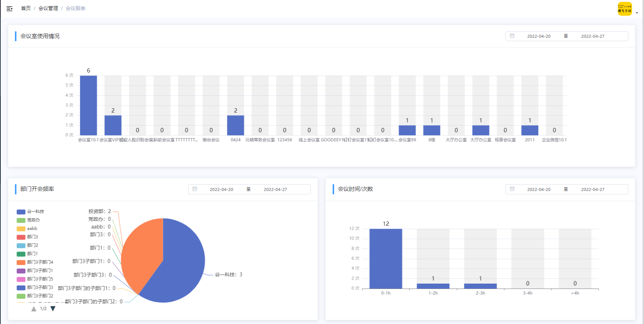Click calendar icon in 会议时间/次数 date picker
The height and width of the screenshot is (324, 644).
pos(512,189)
